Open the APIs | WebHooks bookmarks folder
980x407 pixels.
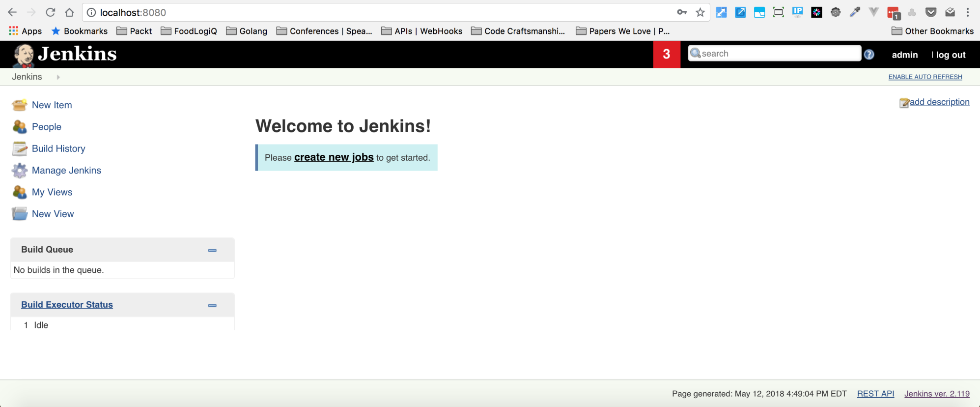coord(422,31)
